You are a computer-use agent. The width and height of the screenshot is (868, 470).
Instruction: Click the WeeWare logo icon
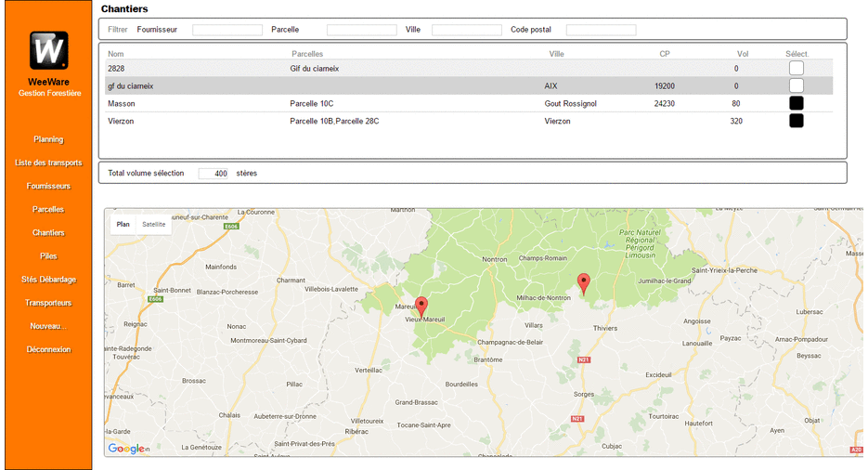coord(48,50)
